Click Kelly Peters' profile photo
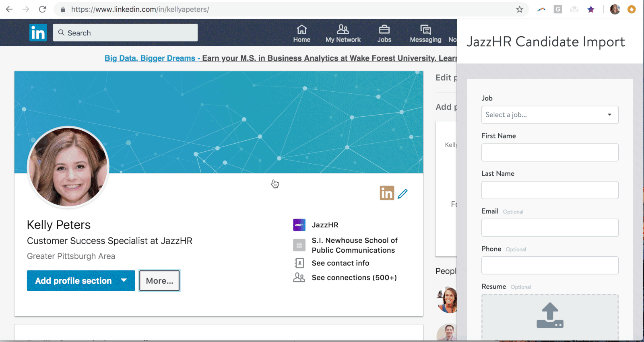The image size is (644, 342). click(x=68, y=167)
